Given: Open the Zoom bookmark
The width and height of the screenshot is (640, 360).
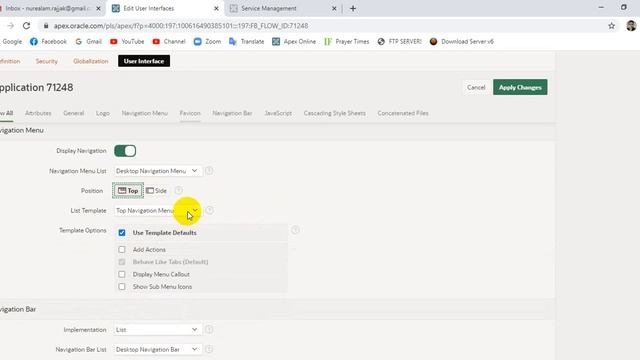Looking at the screenshot, I should click(207, 42).
